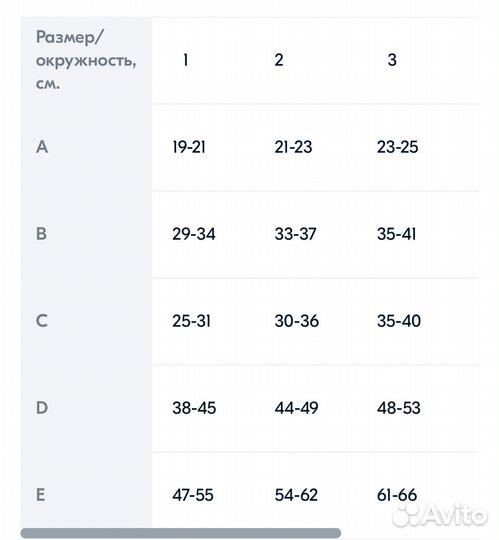Click the cell with value 21-23
This screenshot has width=499, height=540.
point(293,147)
